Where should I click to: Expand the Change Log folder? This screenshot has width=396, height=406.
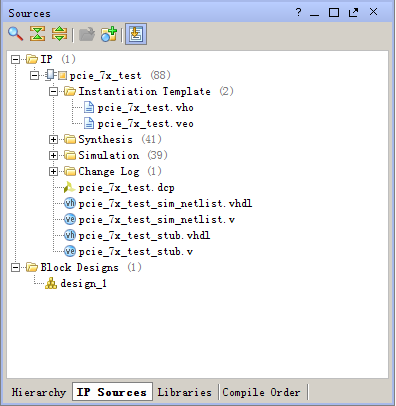click(53, 171)
